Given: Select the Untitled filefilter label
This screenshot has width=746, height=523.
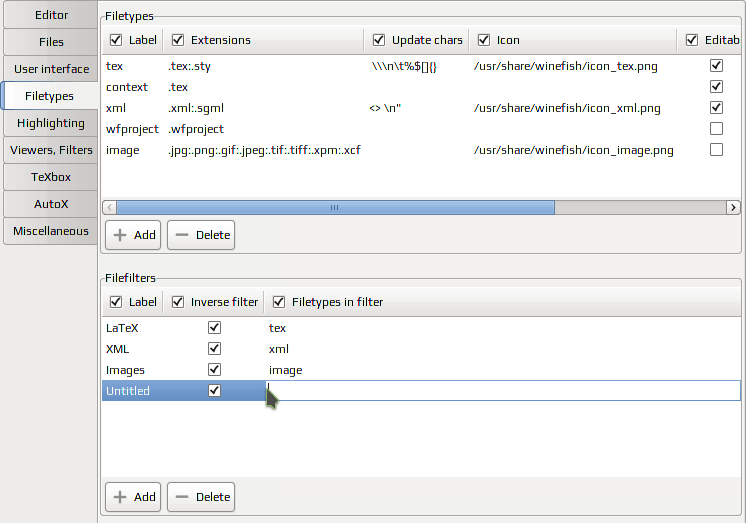Looking at the screenshot, I should pyautogui.click(x=128, y=391).
